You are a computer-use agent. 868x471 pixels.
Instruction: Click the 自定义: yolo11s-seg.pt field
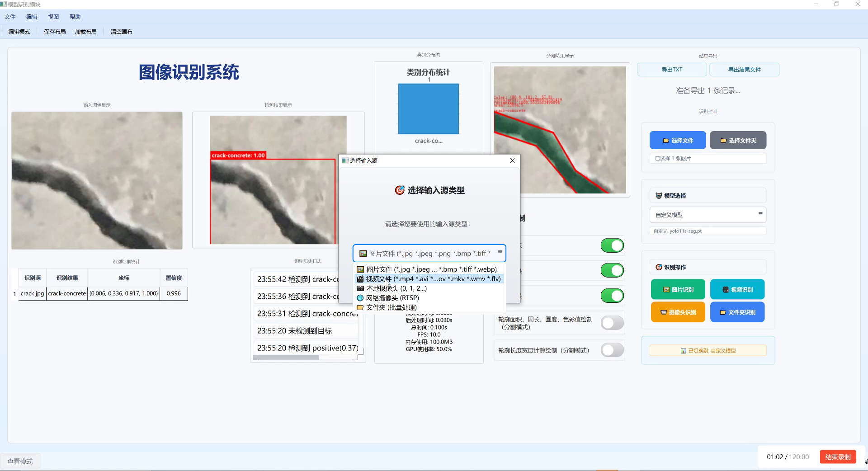click(708, 231)
